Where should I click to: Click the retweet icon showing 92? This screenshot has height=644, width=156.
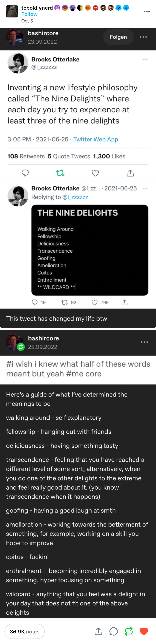point(65,303)
